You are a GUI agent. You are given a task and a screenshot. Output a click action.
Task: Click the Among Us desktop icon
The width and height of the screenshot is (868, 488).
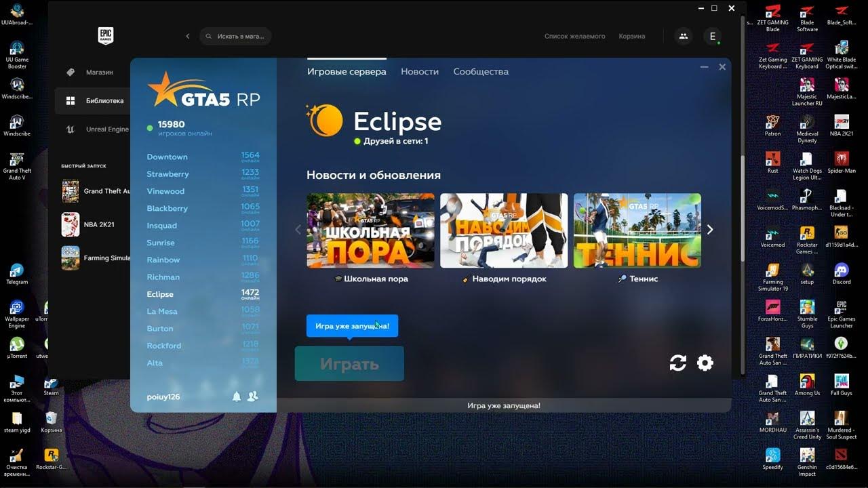[807, 385]
